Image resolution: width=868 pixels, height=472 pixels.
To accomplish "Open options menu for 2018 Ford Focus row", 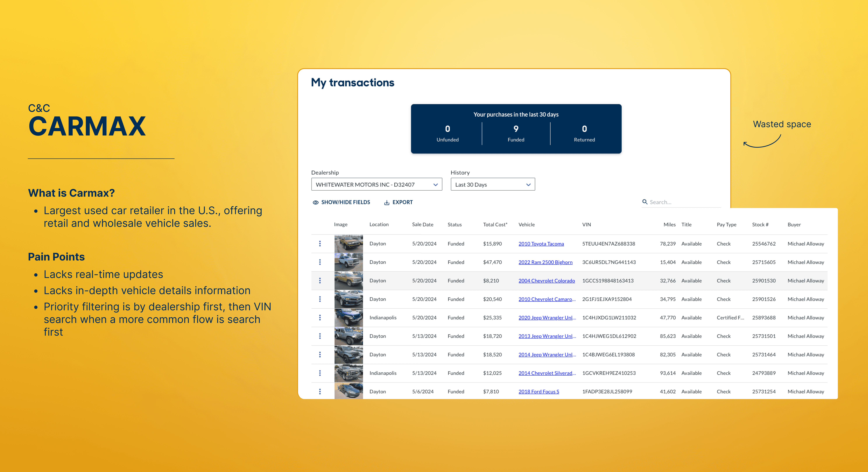I will pyautogui.click(x=320, y=391).
